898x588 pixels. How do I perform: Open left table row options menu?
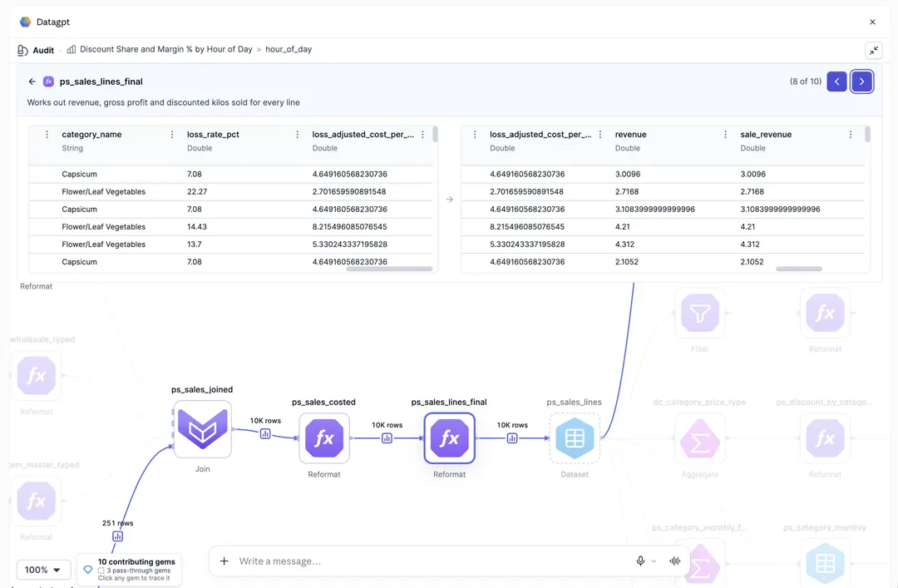(47, 134)
